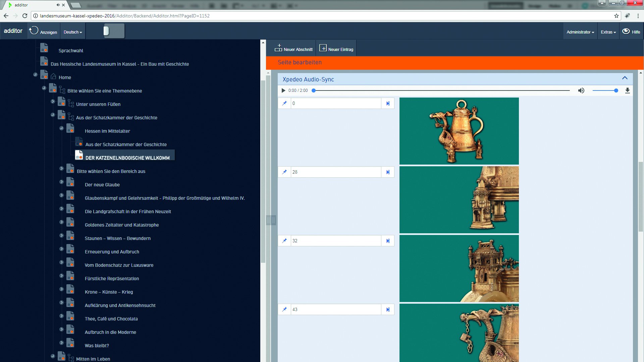The width and height of the screenshot is (644, 362).
Task: Click the browser address bar
Action: [325, 16]
